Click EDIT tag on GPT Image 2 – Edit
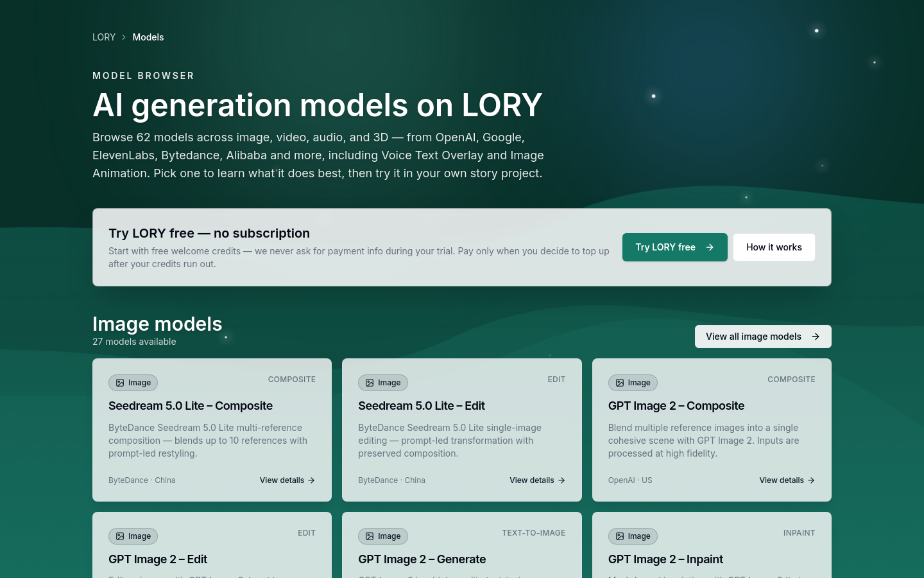The width and height of the screenshot is (924, 578). coord(307,533)
